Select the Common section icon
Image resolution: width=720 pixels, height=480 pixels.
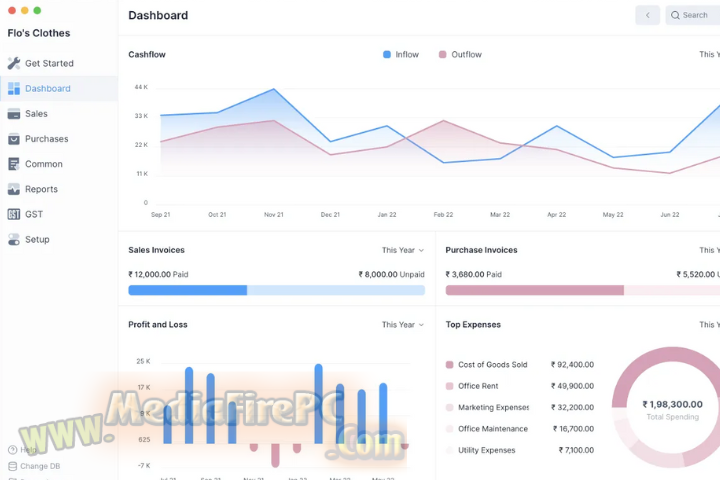14,164
